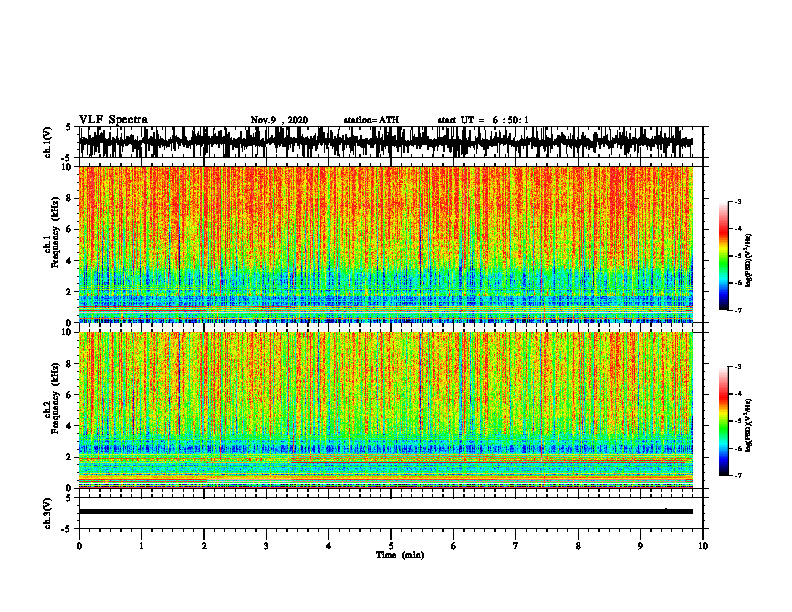Click the "ch.3(V)" axis label
Screen dimensions: 792x612
47,513
